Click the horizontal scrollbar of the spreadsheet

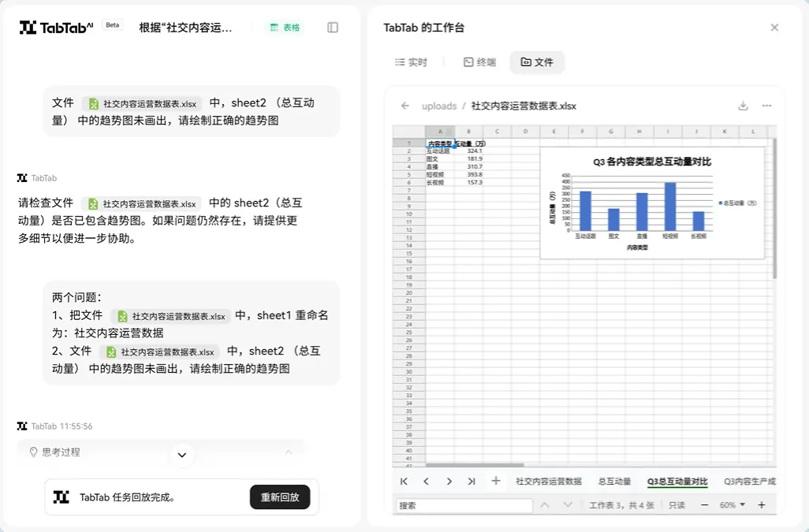[x=475, y=464]
